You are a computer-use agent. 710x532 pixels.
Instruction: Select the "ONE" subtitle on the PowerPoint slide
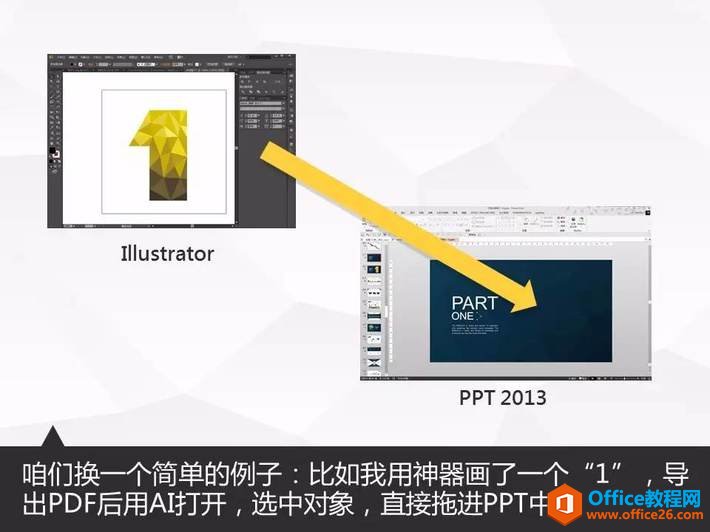[462, 316]
